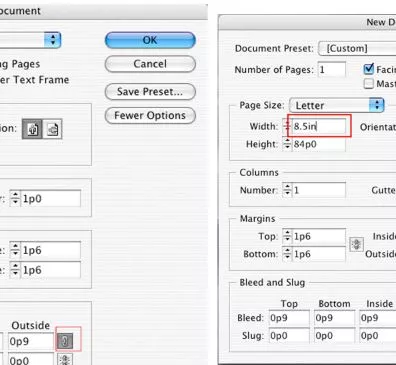Click Slug Inside field 0p0
396x365 pixels.
(378, 336)
